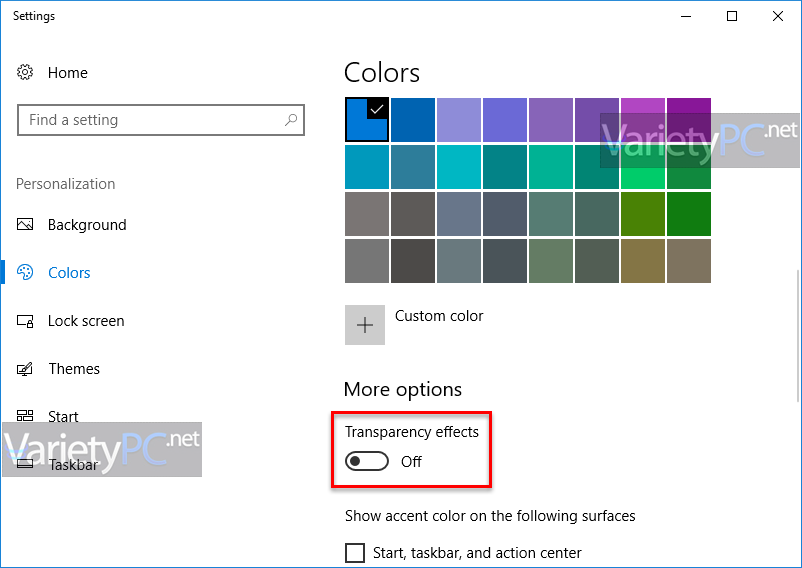Open the Lock screen settings page

tap(86, 321)
